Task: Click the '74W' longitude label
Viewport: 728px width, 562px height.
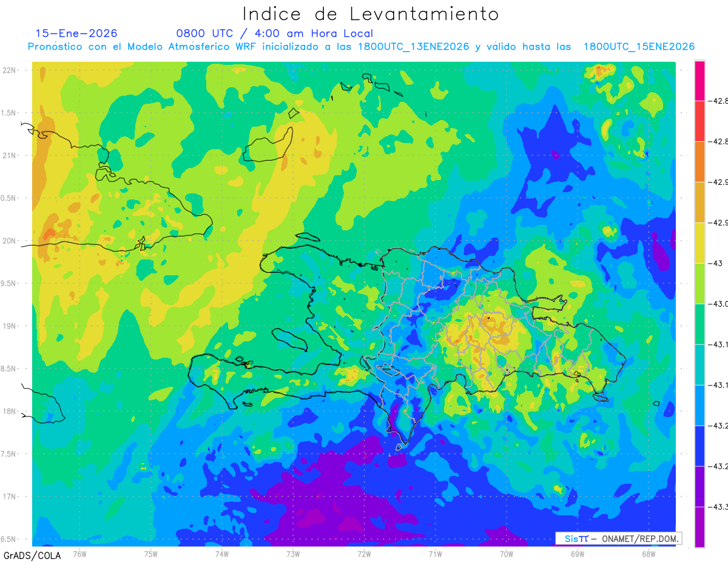Action: pyautogui.click(x=222, y=554)
